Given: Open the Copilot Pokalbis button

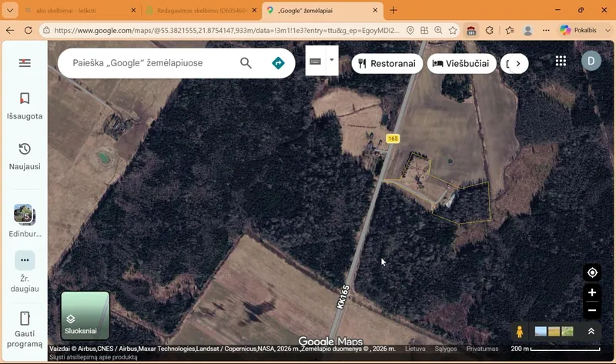Looking at the screenshot, I should pyautogui.click(x=580, y=30).
